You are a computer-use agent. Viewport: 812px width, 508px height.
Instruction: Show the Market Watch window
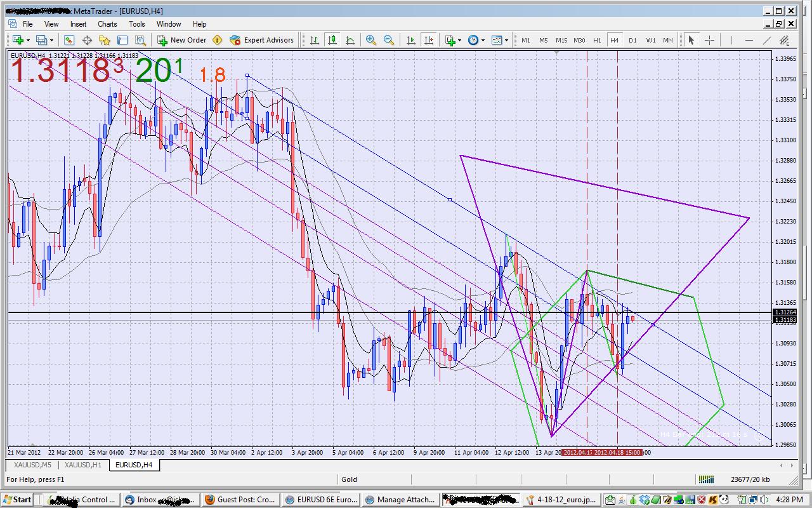point(69,40)
